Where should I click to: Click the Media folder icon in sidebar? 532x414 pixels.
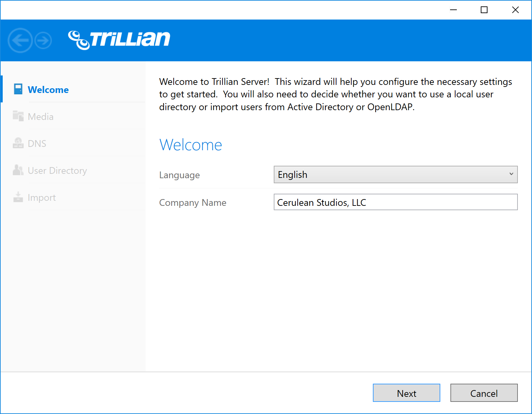click(18, 116)
